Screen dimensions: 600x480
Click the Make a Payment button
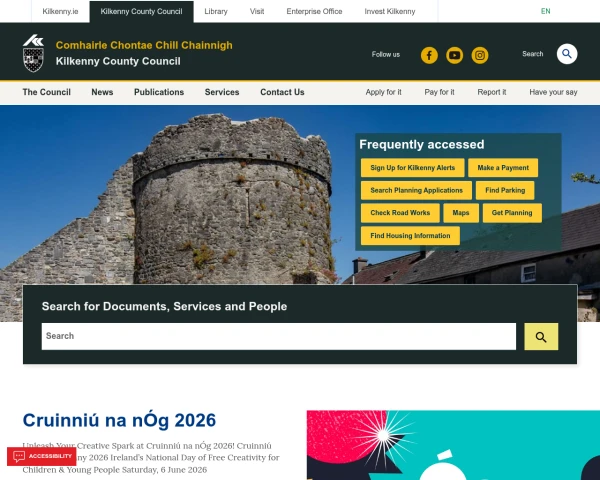[x=503, y=168]
